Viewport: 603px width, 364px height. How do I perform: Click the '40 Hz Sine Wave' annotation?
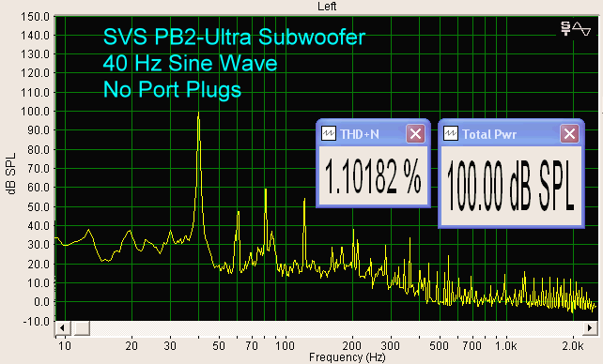click(190, 63)
